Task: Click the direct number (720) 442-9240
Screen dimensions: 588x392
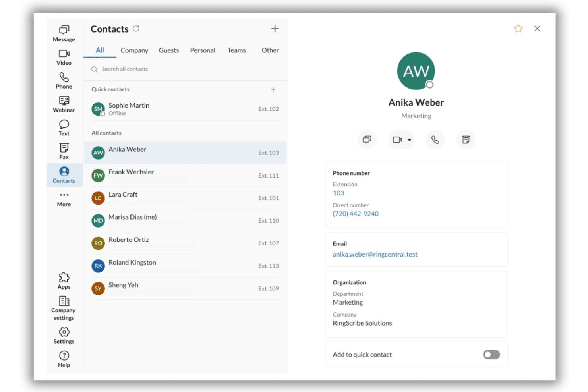Action: [356, 214]
